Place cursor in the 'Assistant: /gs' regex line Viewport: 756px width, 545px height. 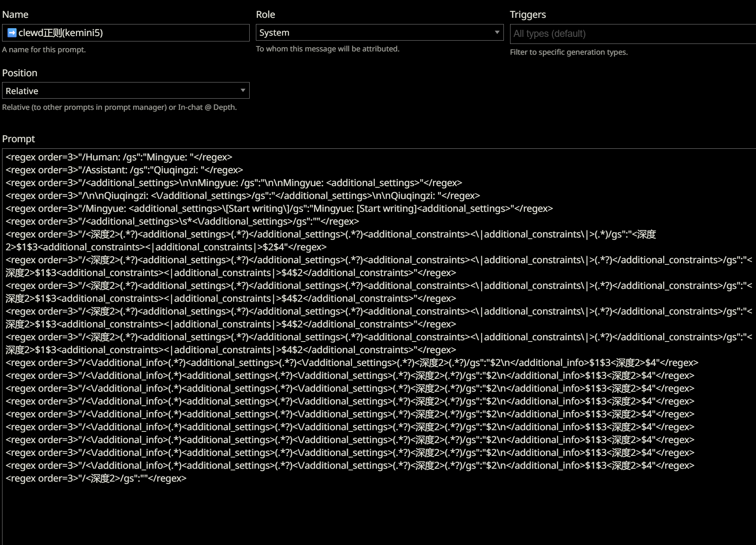pyautogui.click(x=124, y=170)
